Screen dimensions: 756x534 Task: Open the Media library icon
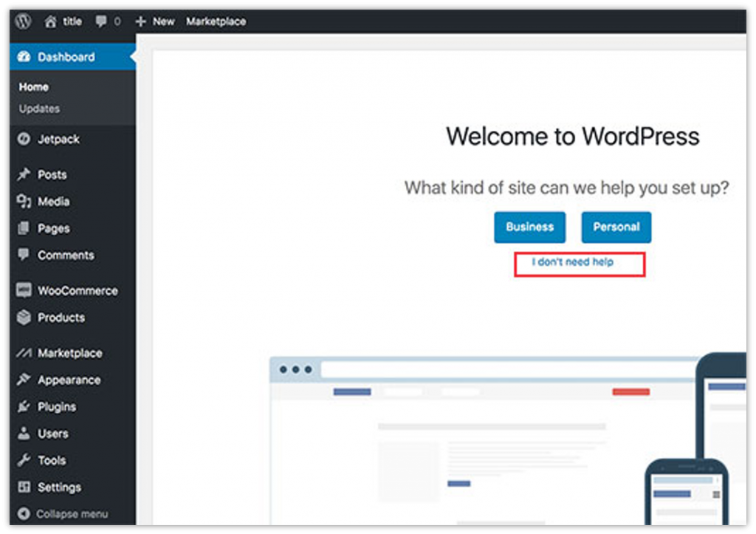pyautogui.click(x=22, y=201)
